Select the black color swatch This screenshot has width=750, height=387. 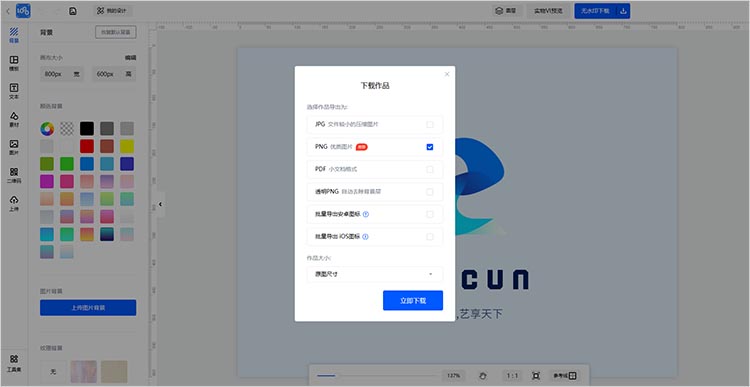pyautogui.click(x=87, y=129)
